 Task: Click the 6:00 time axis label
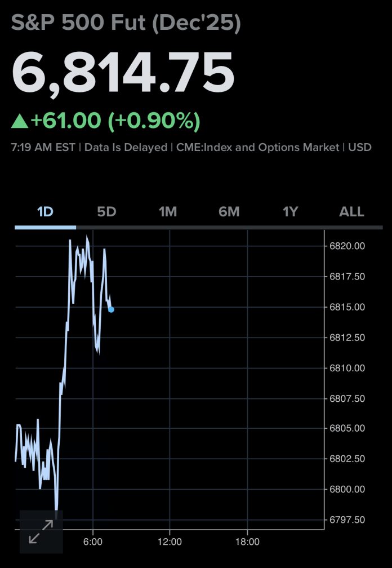tap(92, 542)
